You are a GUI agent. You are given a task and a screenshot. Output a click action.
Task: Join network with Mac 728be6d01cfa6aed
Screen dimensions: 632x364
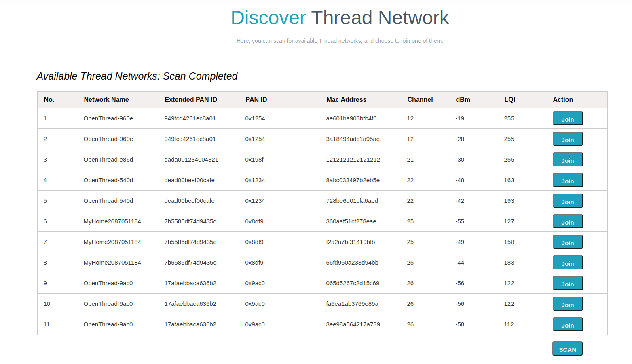[568, 201]
